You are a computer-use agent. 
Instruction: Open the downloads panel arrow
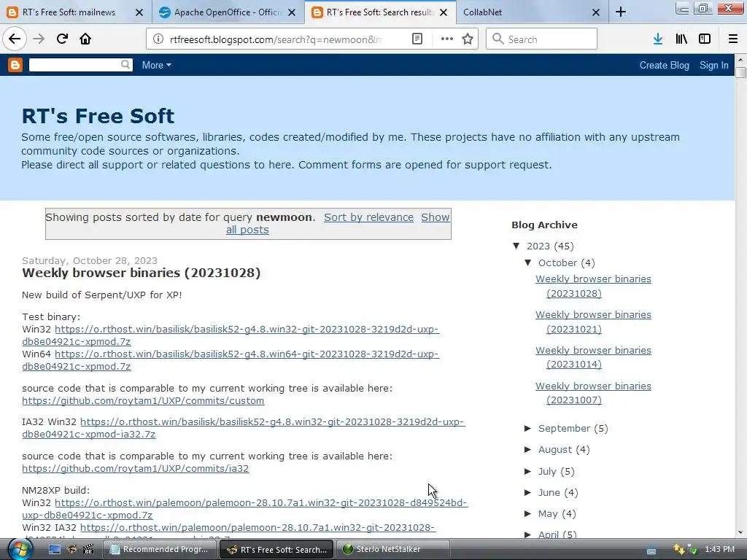[x=658, y=39]
